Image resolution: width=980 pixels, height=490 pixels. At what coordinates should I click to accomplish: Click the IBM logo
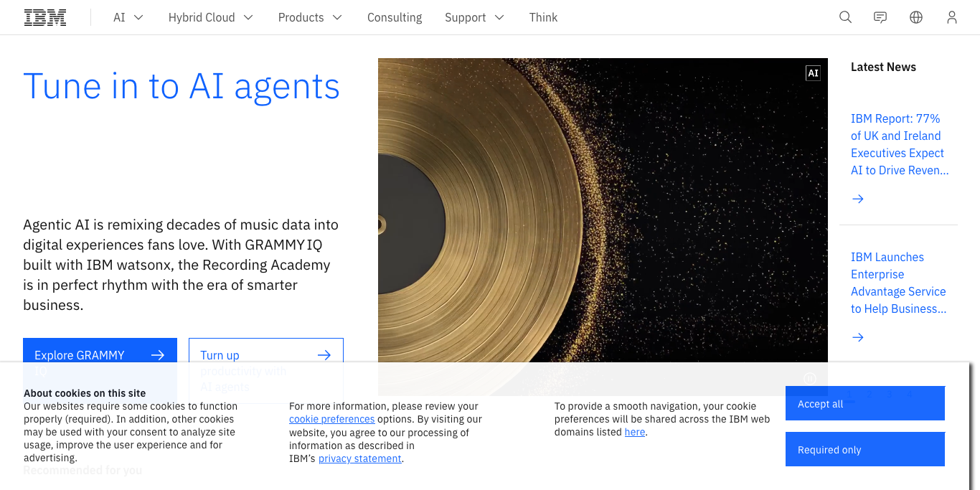[45, 17]
